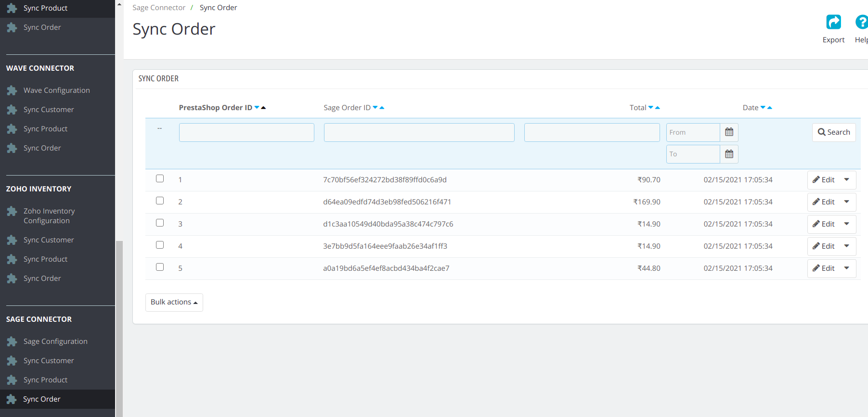This screenshot has height=417, width=868.
Task: Select checkbox for order 2
Action: (x=160, y=201)
